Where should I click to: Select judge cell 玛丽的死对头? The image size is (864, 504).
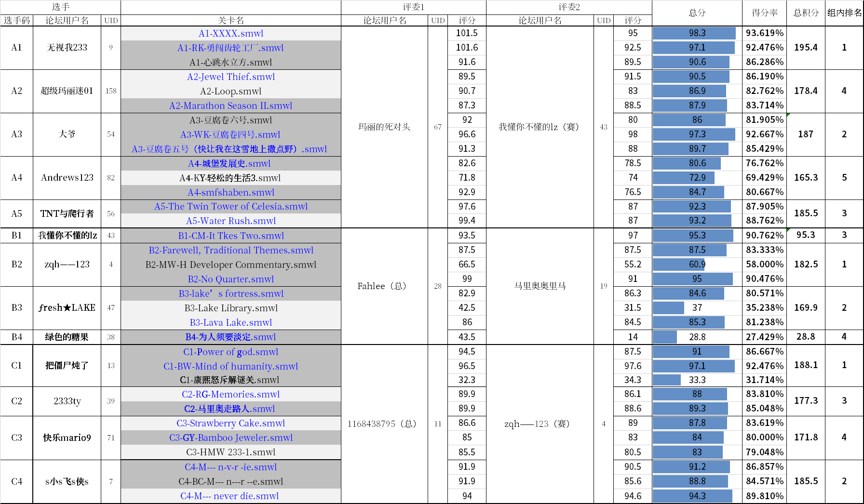point(384,127)
